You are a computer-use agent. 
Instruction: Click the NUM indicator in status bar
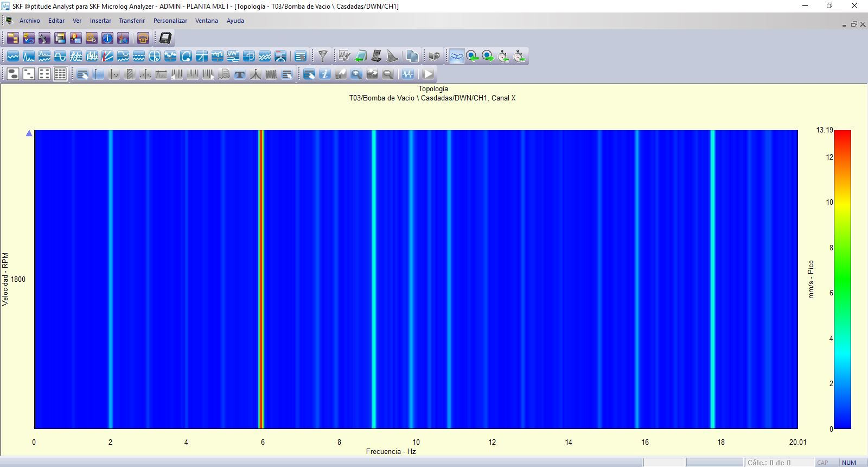[x=849, y=463]
